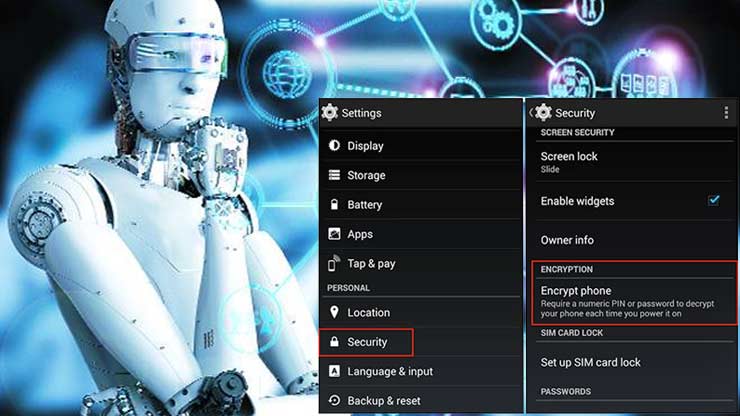Open Apps settings
740x416 pixels.
421,234
